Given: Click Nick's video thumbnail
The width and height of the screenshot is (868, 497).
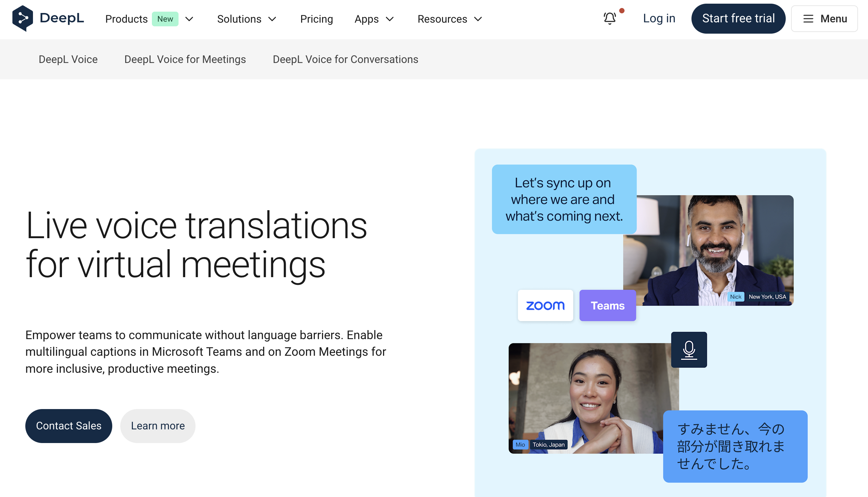Looking at the screenshot, I should point(715,251).
